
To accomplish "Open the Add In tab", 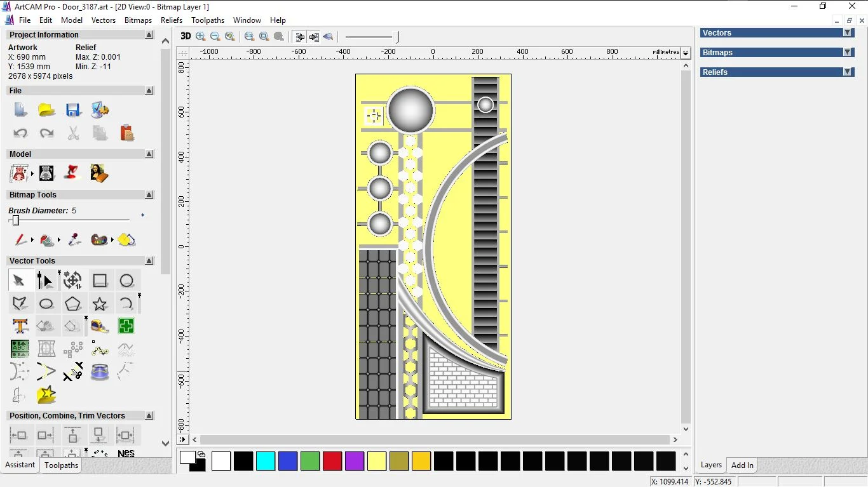I will (742, 465).
